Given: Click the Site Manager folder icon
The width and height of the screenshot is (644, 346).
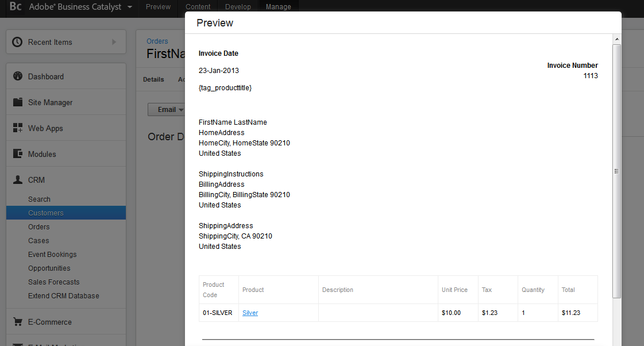Looking at the screenshot, I should click(17, 102).
